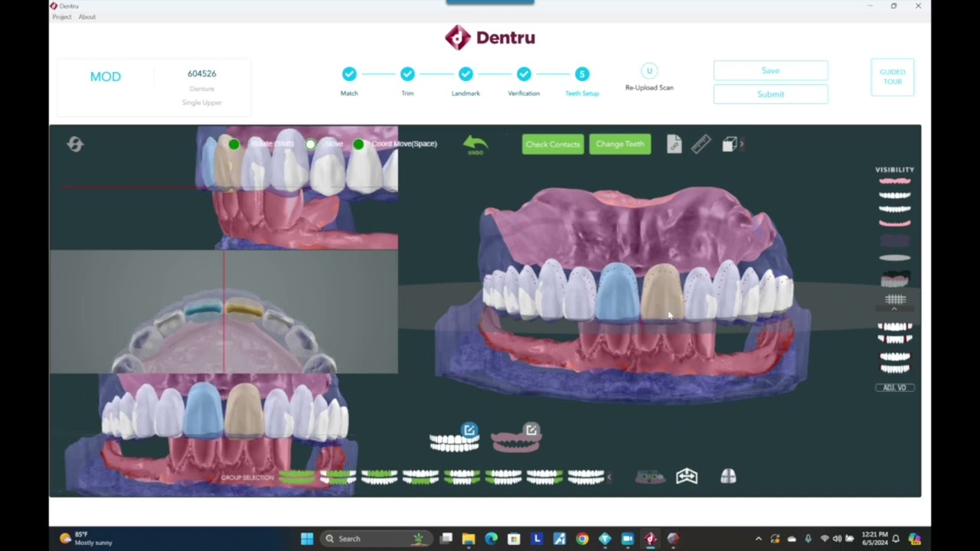Image resolution: width=980 pixels, height=551 pixels.
Task: Toggle lower pink gum visibility icon
Action: coord(894,223)
